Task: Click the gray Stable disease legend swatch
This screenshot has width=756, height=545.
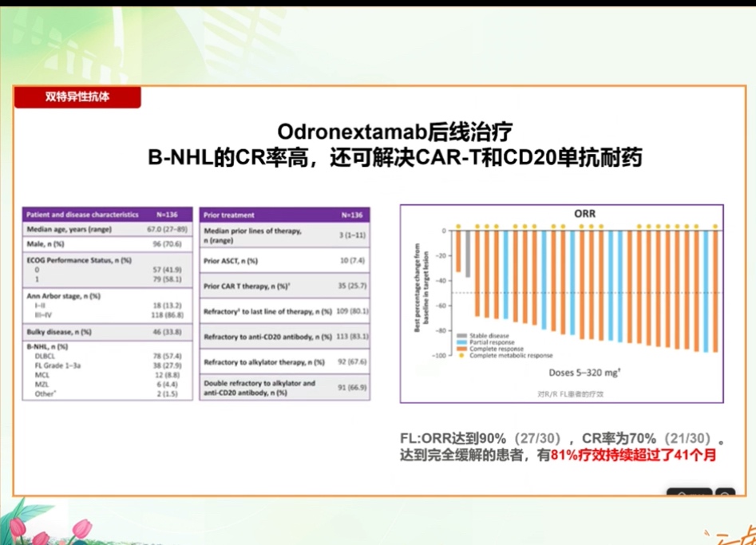Action: point(461,335)
